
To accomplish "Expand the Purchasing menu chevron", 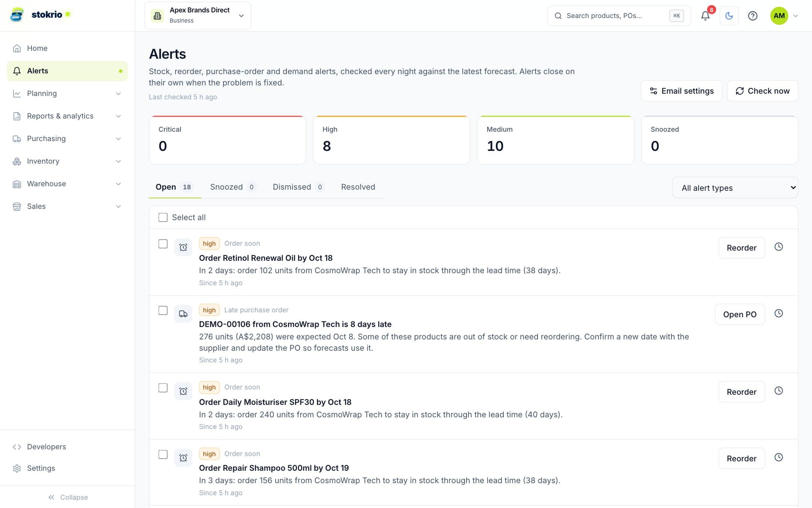I will pos(118,138).
